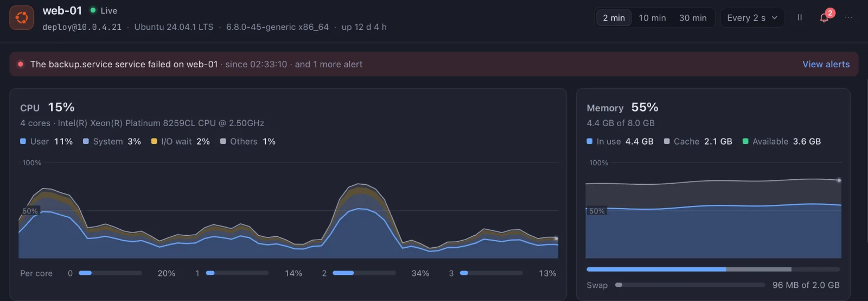Click the Swap label
Image resolution: width=868 pixels, height=301 pixels.
point(597,285)
